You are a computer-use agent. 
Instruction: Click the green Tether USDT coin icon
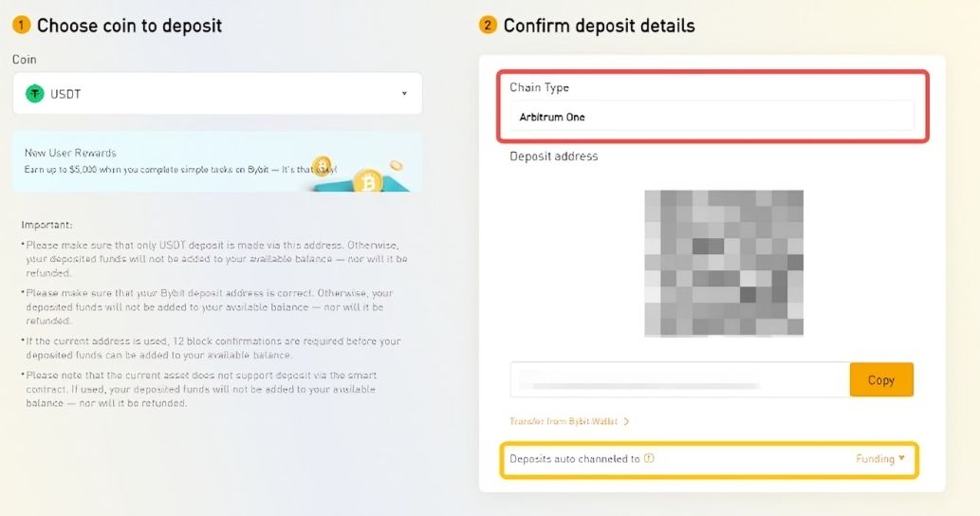click(x=35, y=94)
